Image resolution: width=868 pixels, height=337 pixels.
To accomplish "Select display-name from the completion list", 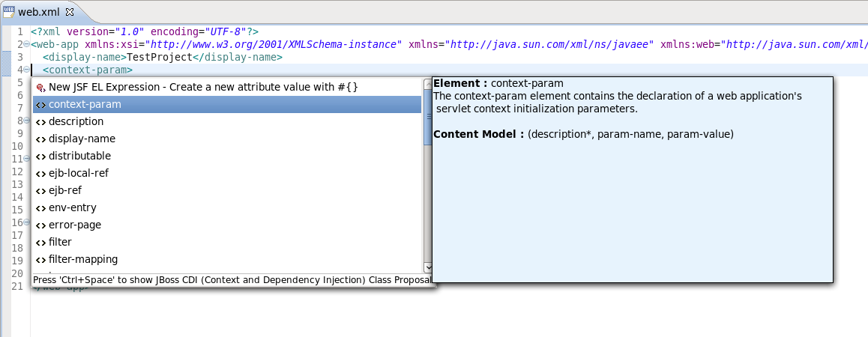I will pos(82,139).
